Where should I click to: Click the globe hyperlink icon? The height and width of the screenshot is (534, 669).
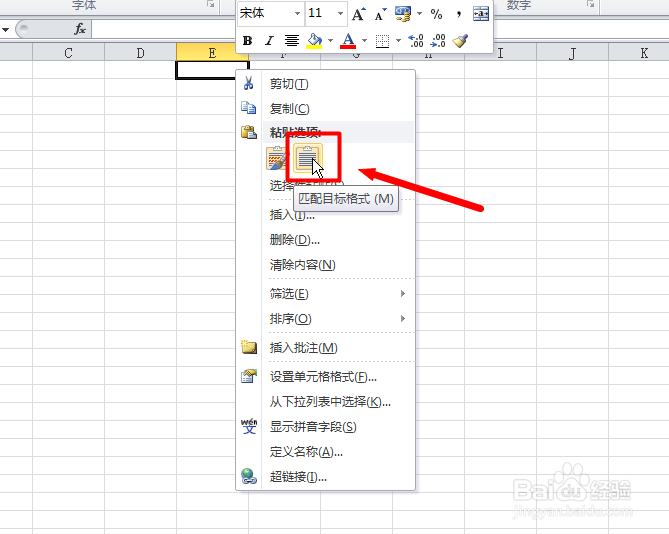coord(249,476)
